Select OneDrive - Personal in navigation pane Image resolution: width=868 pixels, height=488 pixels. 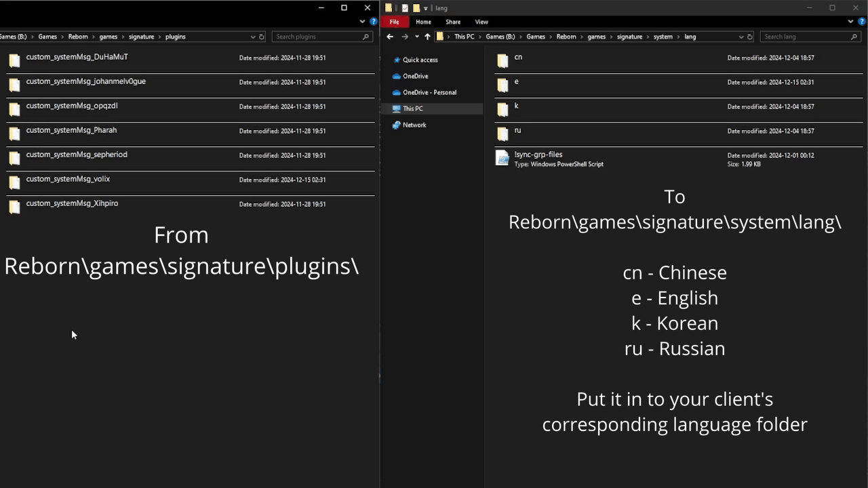pyautogui.click(x=429, y=92)
